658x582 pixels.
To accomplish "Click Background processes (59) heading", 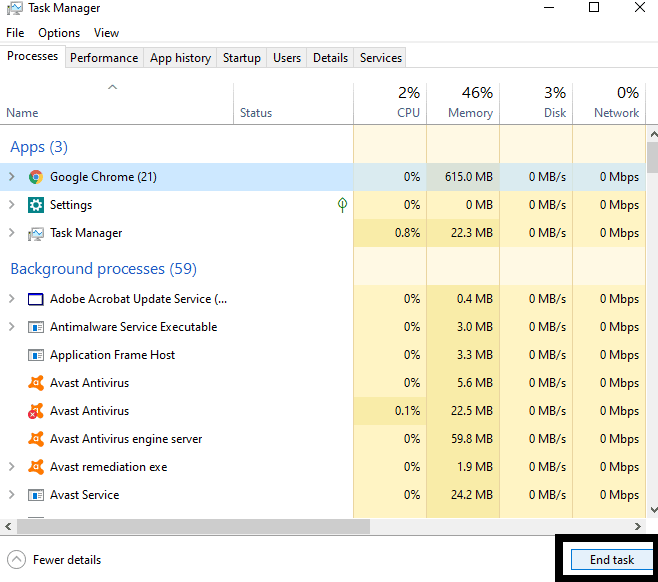I will [x=104, y=269].
